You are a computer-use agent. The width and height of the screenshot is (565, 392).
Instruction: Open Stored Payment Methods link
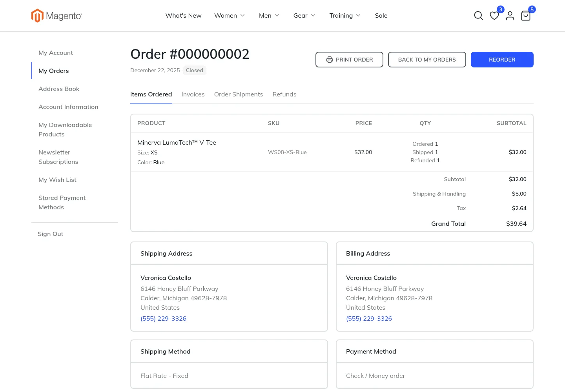62,203
